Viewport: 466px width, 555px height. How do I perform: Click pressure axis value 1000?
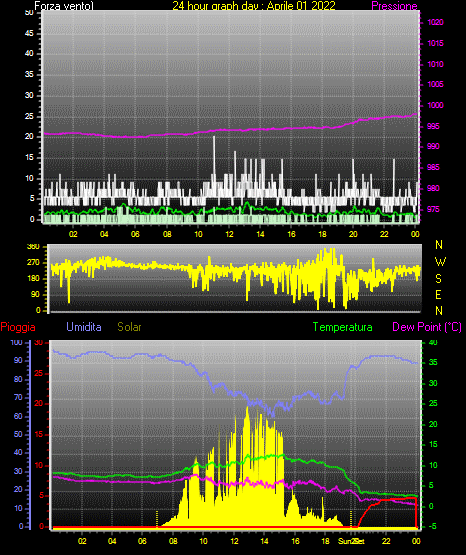click(435, 105)
